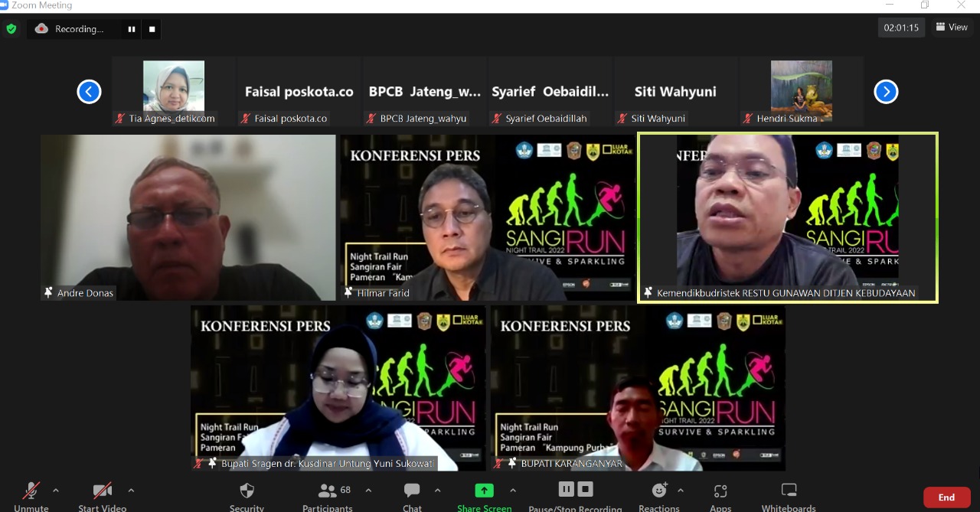Open the View menu
Viewport: 980px width, 512px height.
pyautogui.click(x=952, y=27)
